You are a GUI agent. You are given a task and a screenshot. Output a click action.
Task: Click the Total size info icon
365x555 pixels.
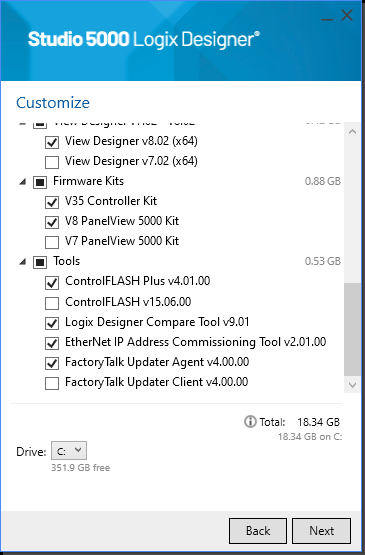pos(250,422)
